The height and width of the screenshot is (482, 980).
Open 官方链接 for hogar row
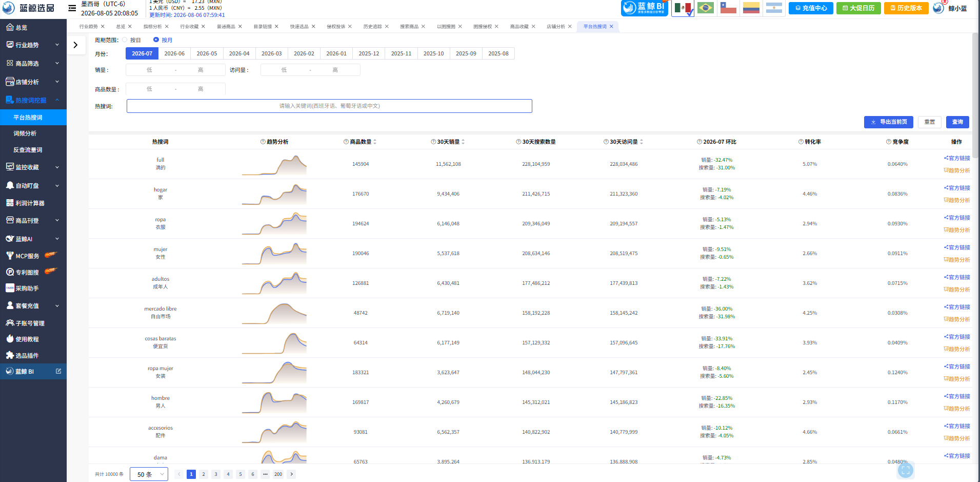point(957,188)
